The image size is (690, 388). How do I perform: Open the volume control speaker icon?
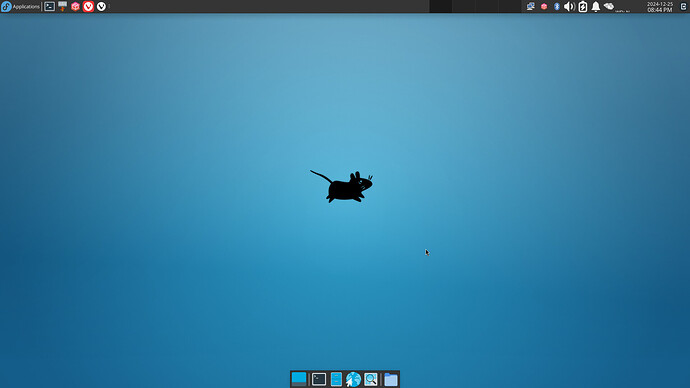point(569,7)
